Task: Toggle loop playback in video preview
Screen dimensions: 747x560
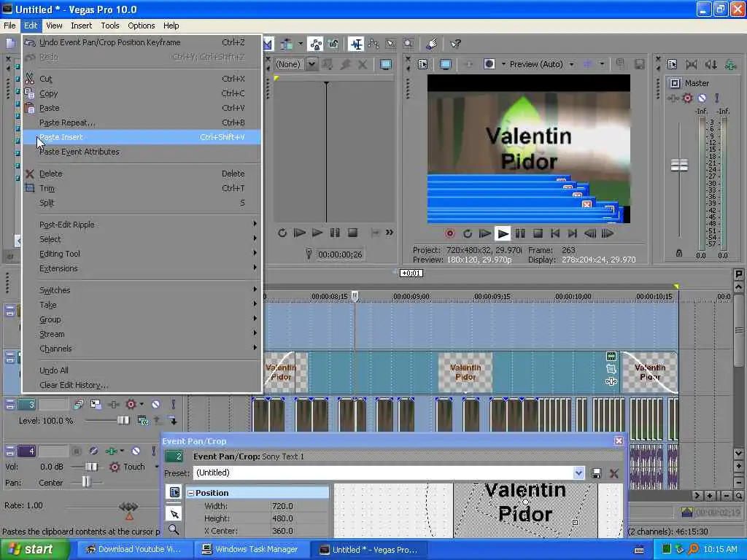Action: click(468, 233)
